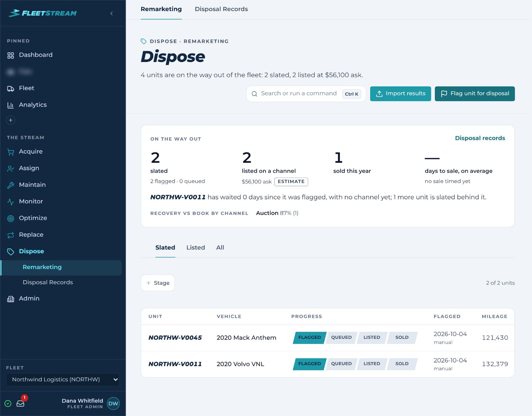Click QUEUED stage for 2020 Mack Anthem

click(x=341, y=338)
